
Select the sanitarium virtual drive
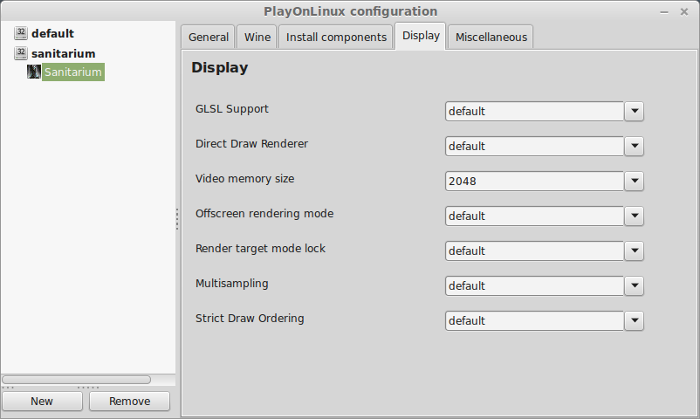[x=63, y=54]
